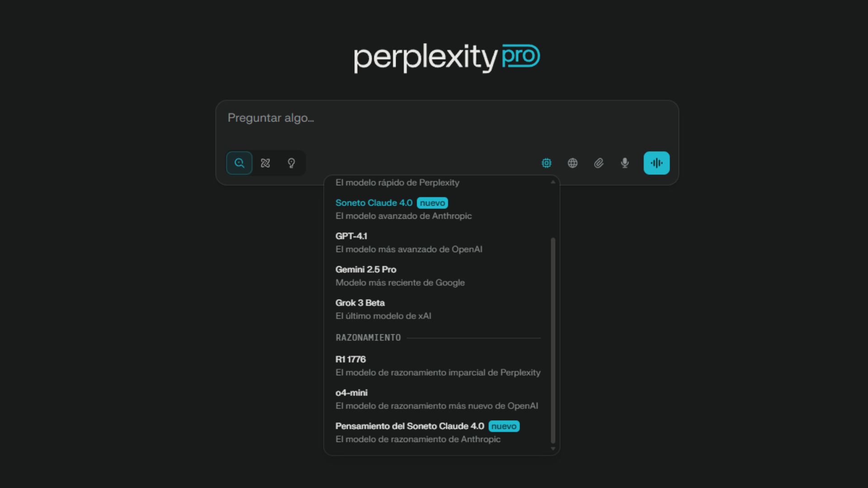868x488 pixels.
Task: Click the model list scrollbar thumb
Action: pyautogui.click(x=553, y=339)
